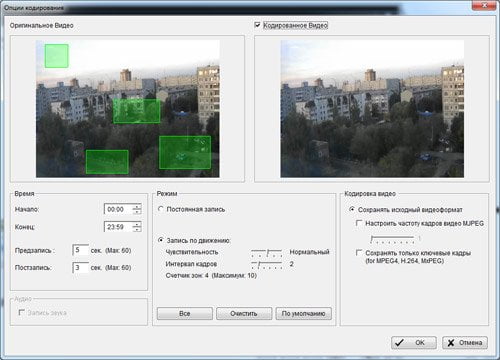This screenshot has height=360, width=500.
Task: Click the Все button
Action: (185, 313)
